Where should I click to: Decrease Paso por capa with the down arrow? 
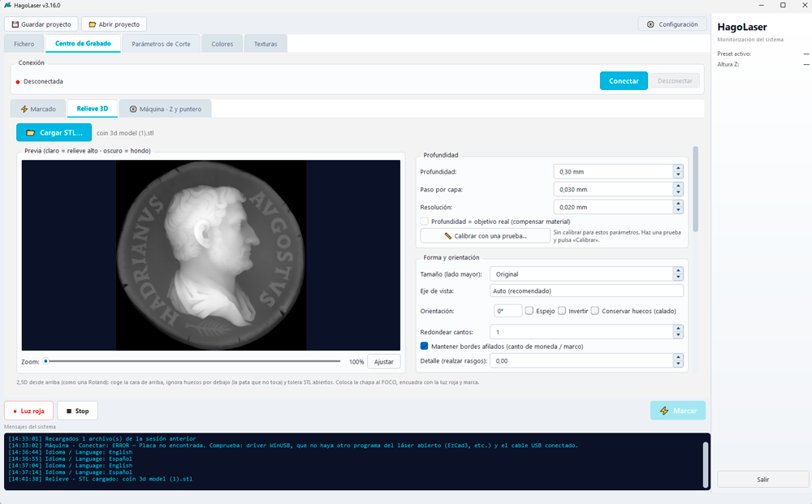(x=678, y=192)
